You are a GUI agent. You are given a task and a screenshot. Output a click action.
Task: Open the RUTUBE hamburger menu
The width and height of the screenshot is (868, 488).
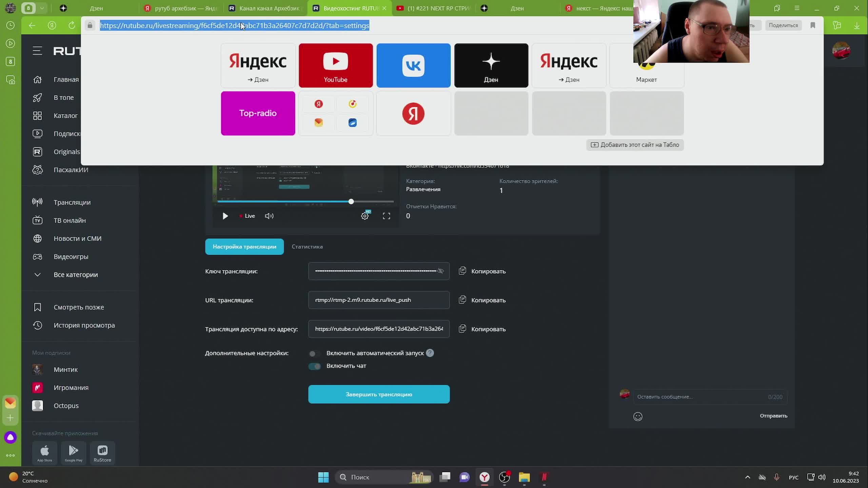(x=37, y=51)
